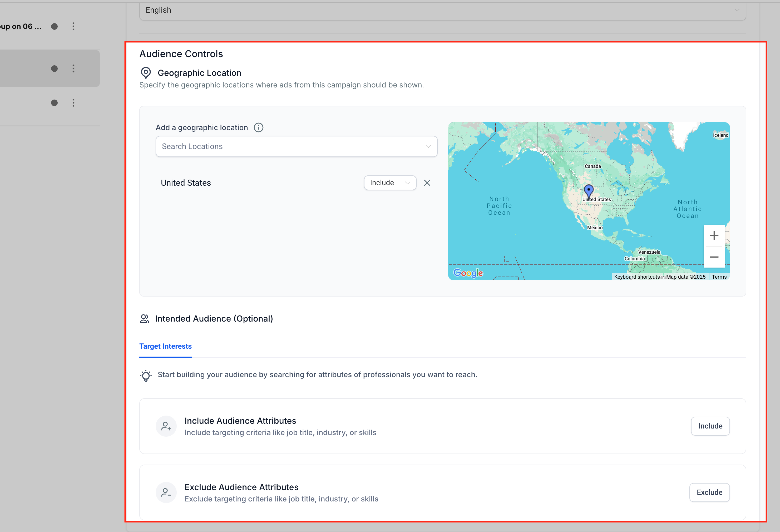Remove United States location with X icon
Image resolution: width=780 pixels, height=532 pixels.
pos(427,183)
